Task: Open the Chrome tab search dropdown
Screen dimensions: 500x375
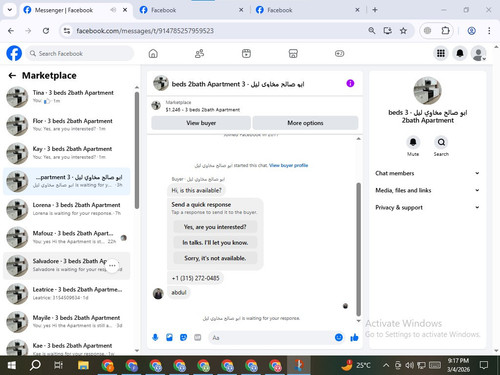Action: click(10, 10)
